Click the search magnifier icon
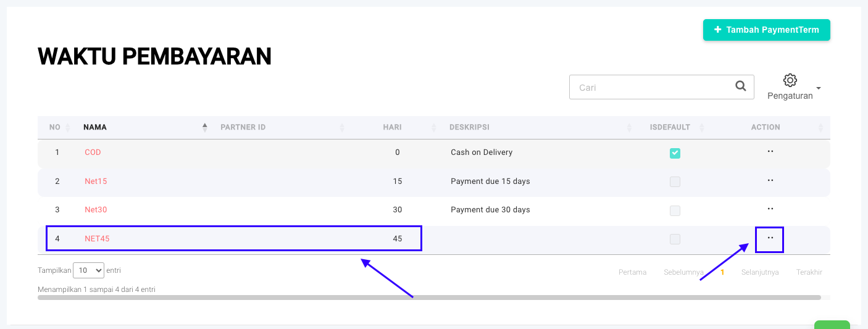This screenshot has width=868, height=329. (741, 87)
